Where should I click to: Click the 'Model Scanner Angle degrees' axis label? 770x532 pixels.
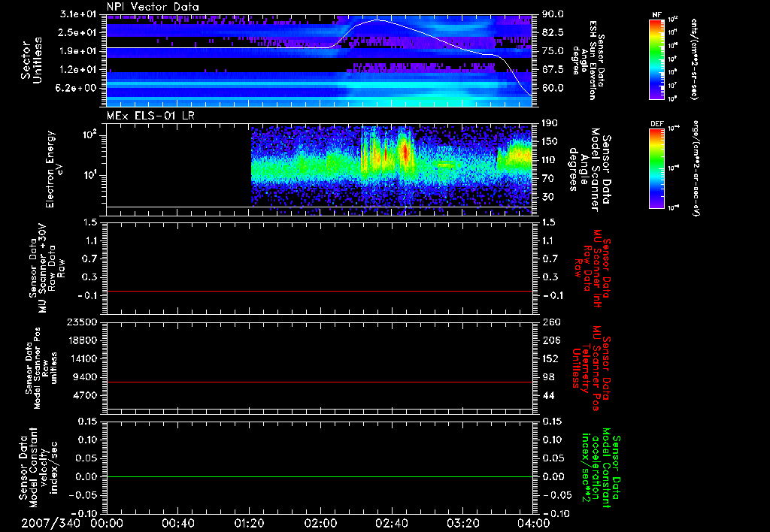coord(590,170)
